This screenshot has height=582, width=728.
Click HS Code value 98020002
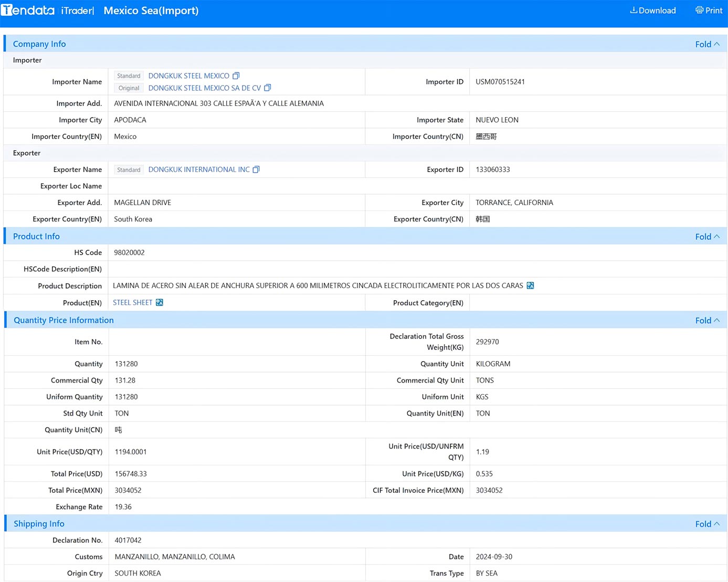point(129,252)
